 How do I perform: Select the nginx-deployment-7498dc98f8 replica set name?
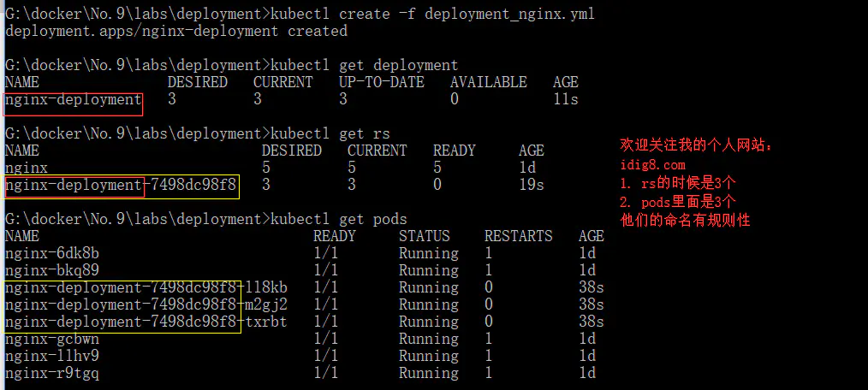click(121, 185)
